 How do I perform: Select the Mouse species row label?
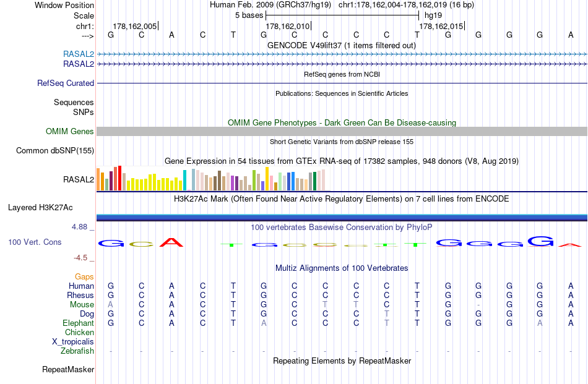(82, 305)
